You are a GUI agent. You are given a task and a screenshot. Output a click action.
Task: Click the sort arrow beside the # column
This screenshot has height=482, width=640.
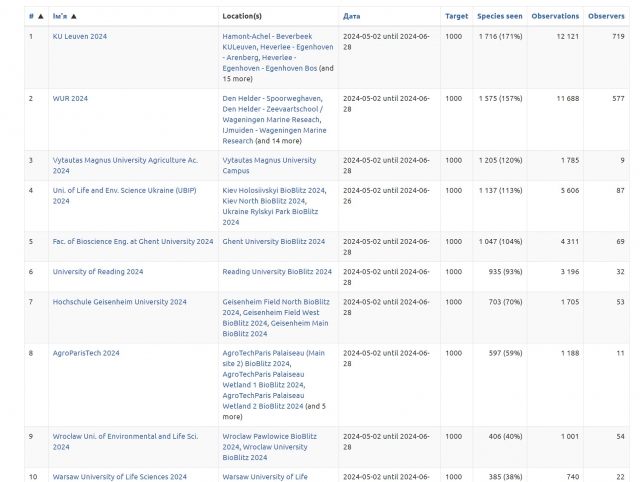[40, 17]
